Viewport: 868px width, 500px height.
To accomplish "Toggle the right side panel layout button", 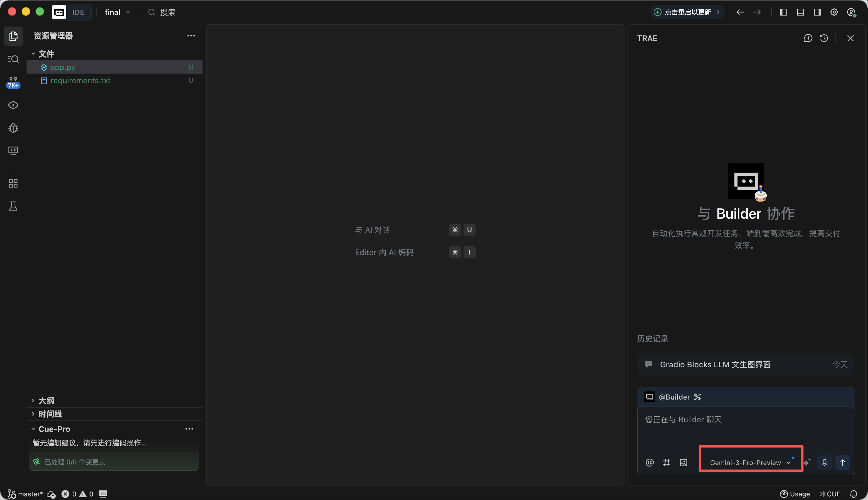I will pos(817,12).
